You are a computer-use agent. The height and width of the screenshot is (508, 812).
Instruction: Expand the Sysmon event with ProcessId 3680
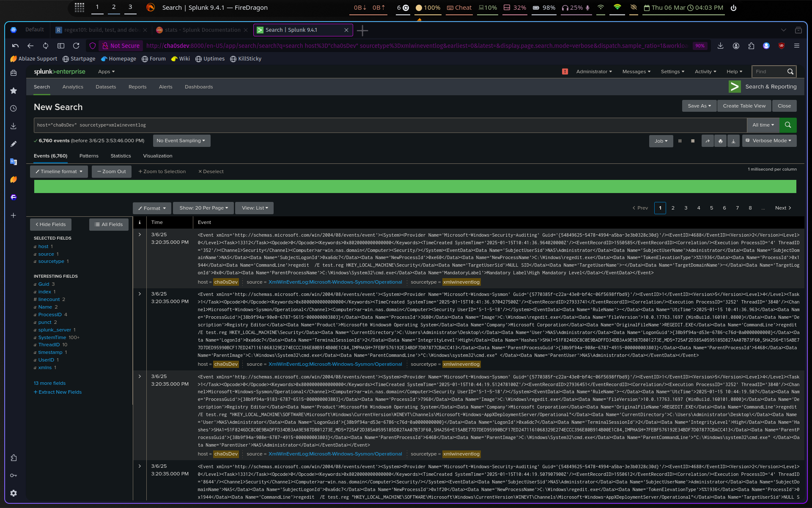140,294
